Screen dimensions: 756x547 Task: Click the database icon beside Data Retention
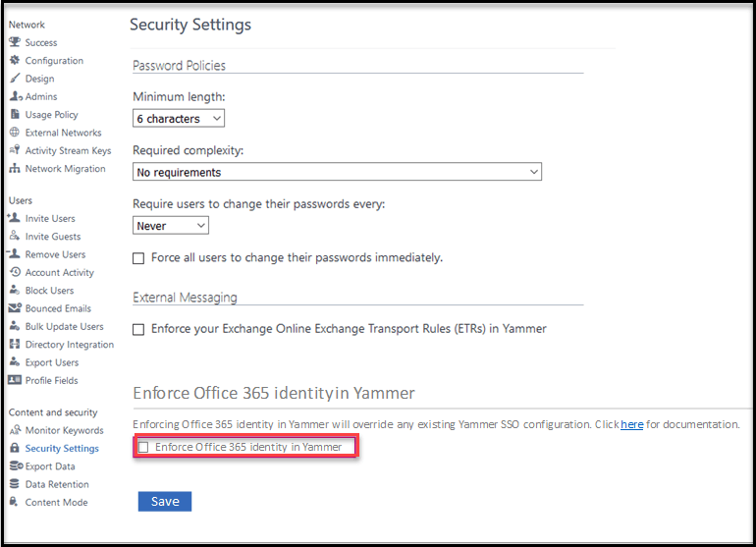(15, 484)
